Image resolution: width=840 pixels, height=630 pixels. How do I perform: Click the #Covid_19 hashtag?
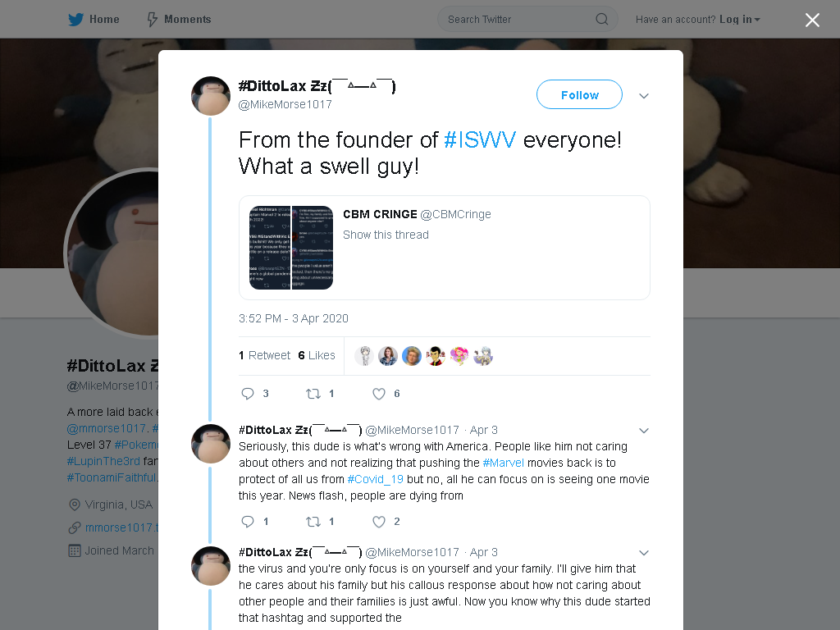coord(375,479)
